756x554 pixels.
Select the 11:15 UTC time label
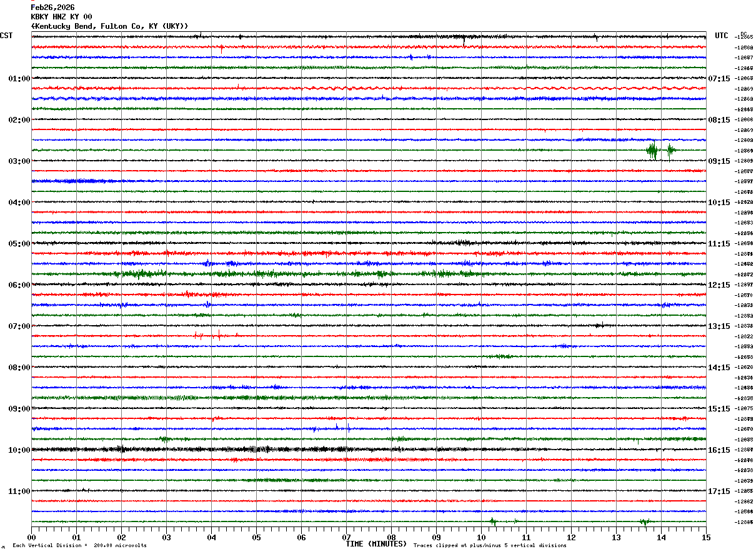(719, 244)
